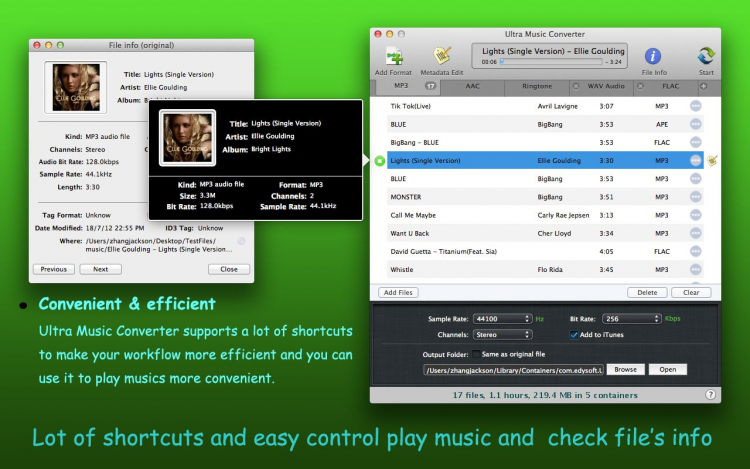Click Previous in File info window
This screenshot has height=469, width=750.
(x=54, y=269)
